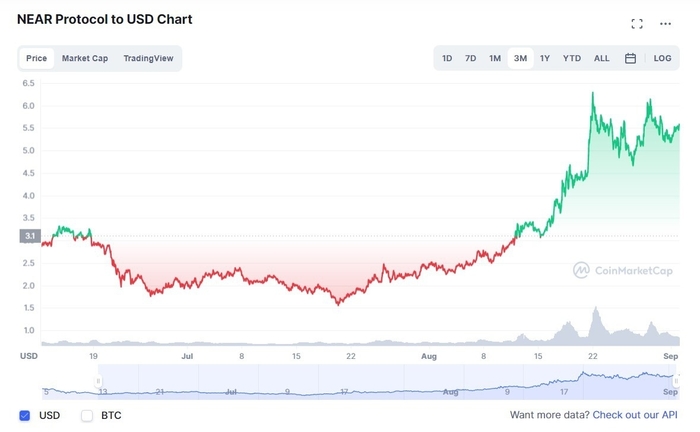Open the calendar date range picker
This screenshot has width=700, height=432.
(x=631, y=58)
